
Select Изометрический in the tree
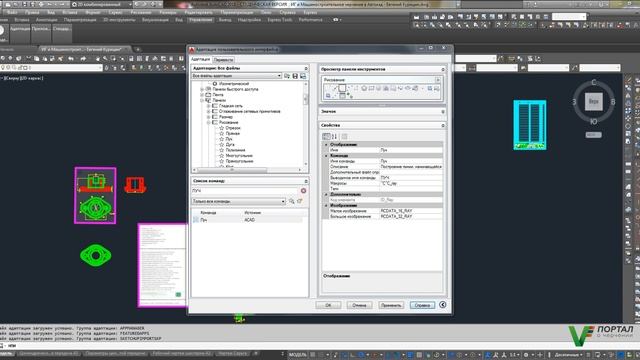pos(234,84)
